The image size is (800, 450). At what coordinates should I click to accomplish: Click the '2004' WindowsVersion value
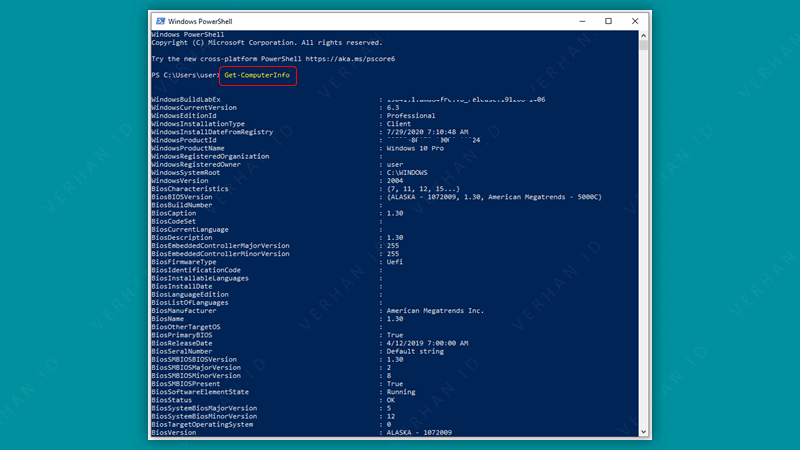394,181
